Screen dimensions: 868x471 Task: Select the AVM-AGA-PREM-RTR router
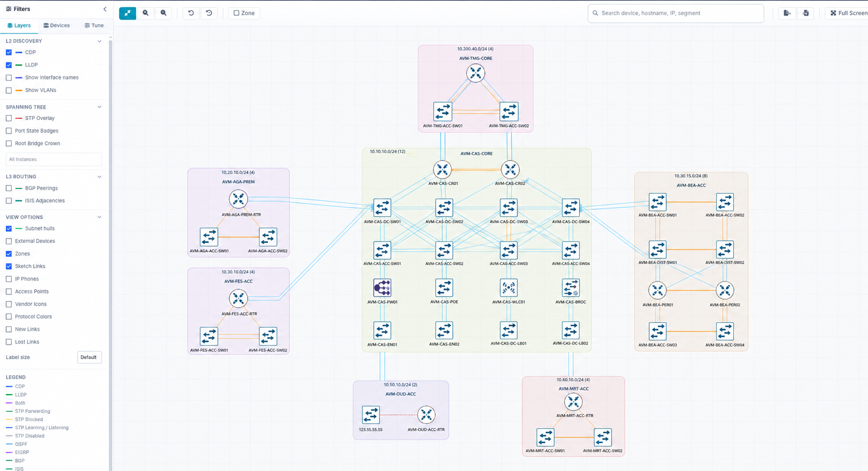coord(238,199)
